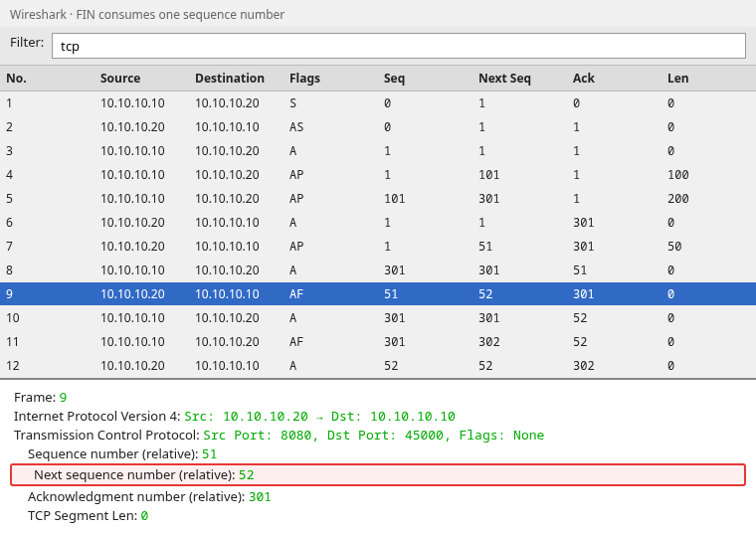Select Next sequence number (relative): 52 field
756x533 pixels.
378,474
